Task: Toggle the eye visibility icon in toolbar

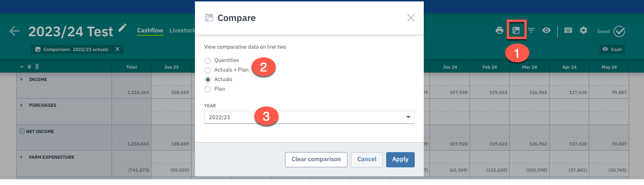Action: [546, 31]
